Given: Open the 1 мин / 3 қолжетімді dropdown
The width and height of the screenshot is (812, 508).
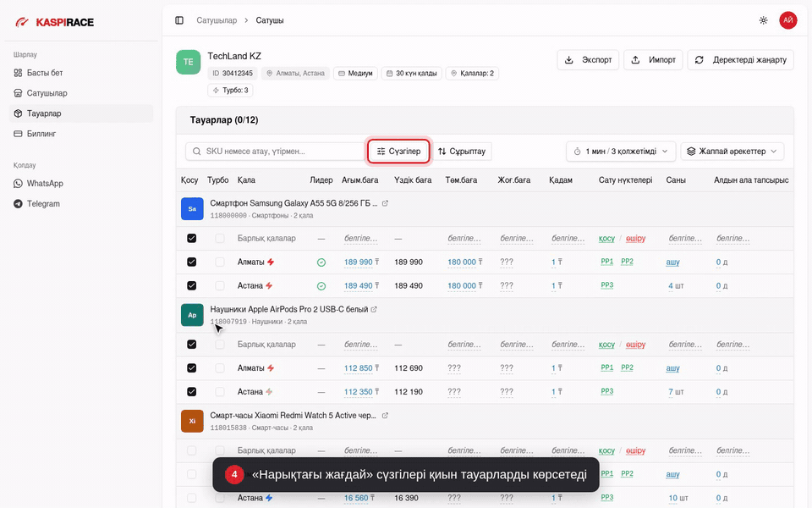Looking at the screenshot, I should 620,152.
